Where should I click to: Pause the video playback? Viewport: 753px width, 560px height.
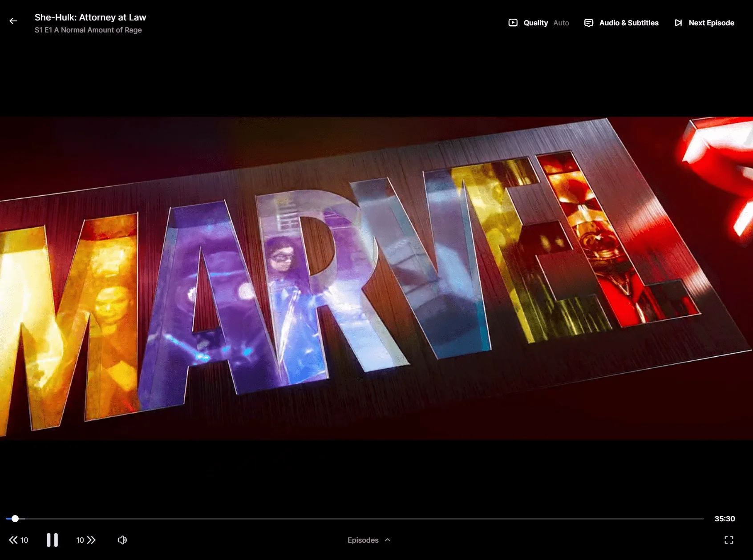(x=52, y=540)
